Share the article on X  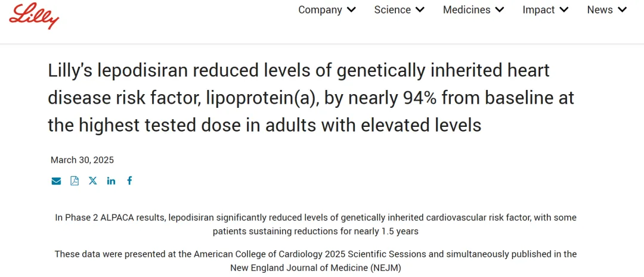pyautogui.click(x=93, y=181)
